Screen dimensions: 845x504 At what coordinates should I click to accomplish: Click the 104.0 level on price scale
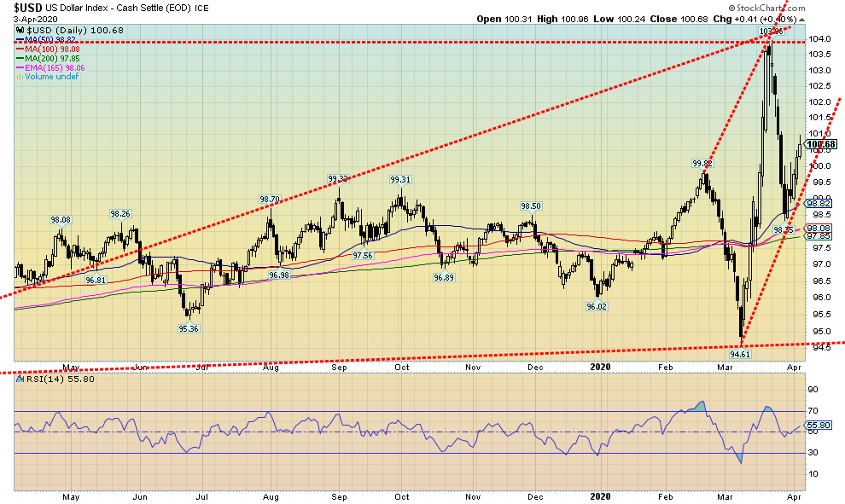(x=819, y=39)
